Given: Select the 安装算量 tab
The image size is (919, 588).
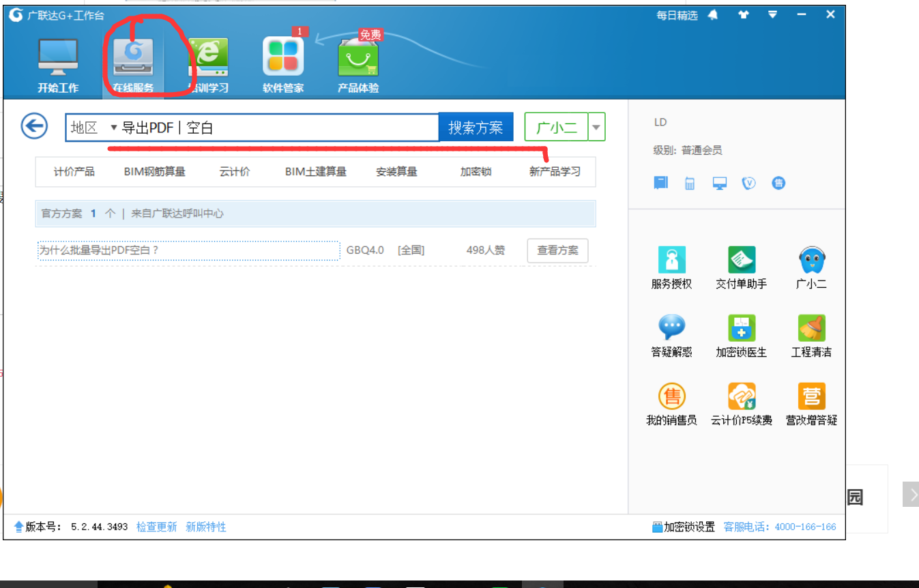Looking at the screenshot, I should pos(396,172).
